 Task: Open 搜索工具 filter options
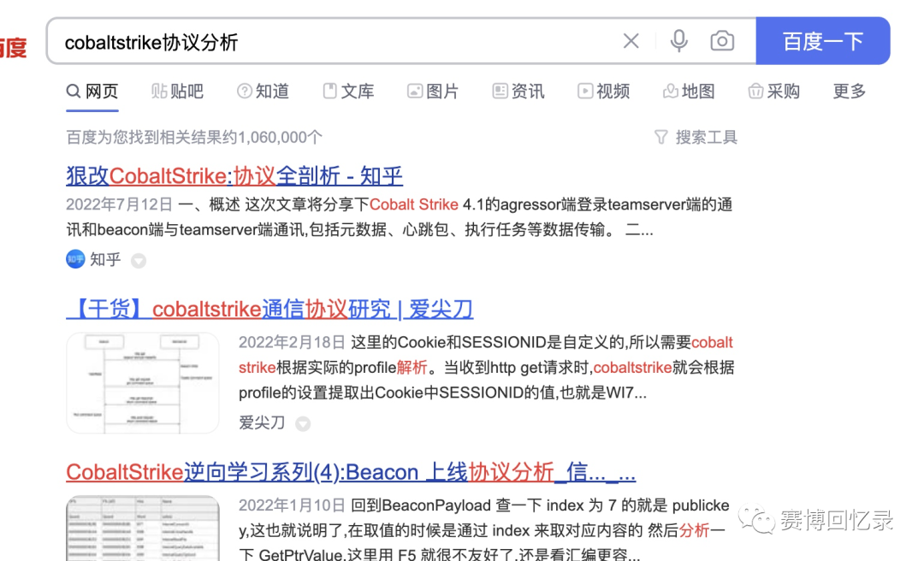point(696,138)
